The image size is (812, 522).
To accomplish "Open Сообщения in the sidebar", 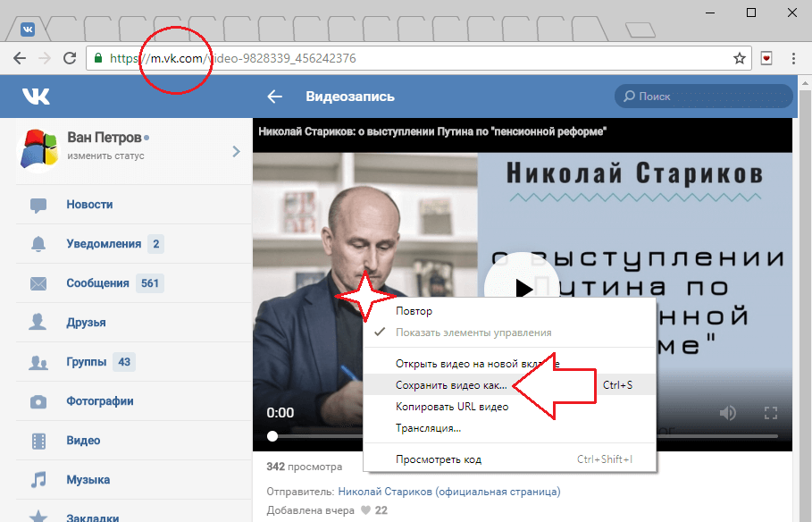I will click(x=134, y=283).
